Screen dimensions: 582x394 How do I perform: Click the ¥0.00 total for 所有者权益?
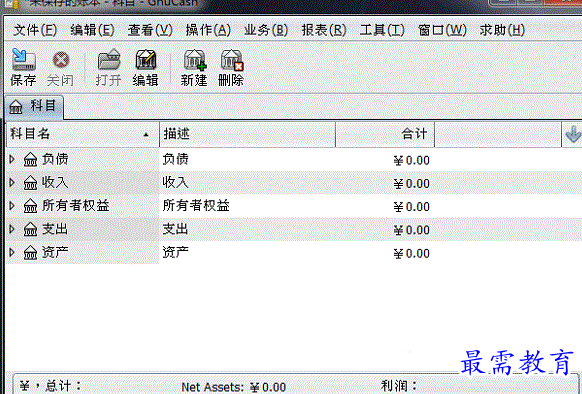pyautogui.click(x=412, y=207)
